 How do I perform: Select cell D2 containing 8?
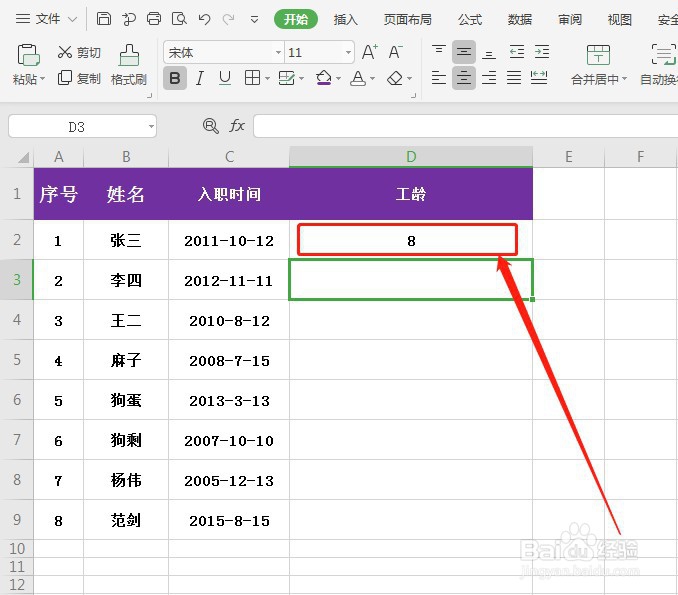[x=411, y=240]
